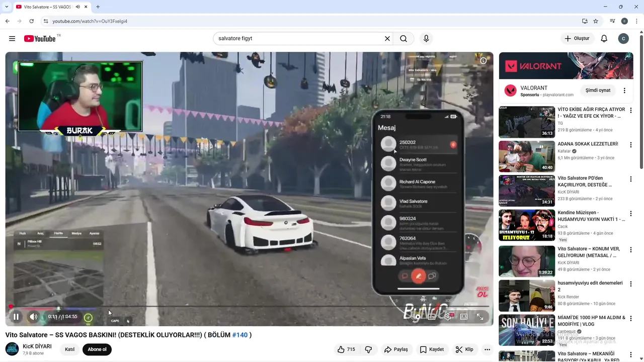Image resolution: width=644 pixels, height=362 pixels.
Task: Switch to theater mode view
Action: (464, 317)
